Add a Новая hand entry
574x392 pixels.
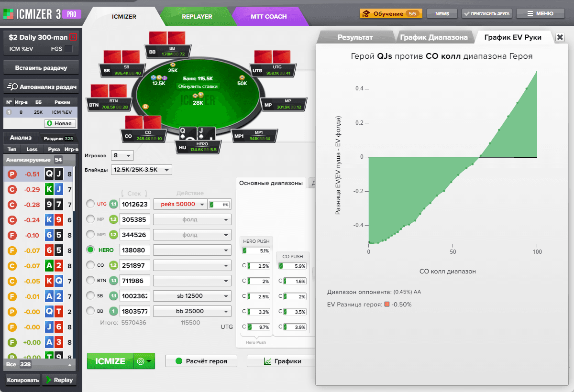[x=60, y=123]
